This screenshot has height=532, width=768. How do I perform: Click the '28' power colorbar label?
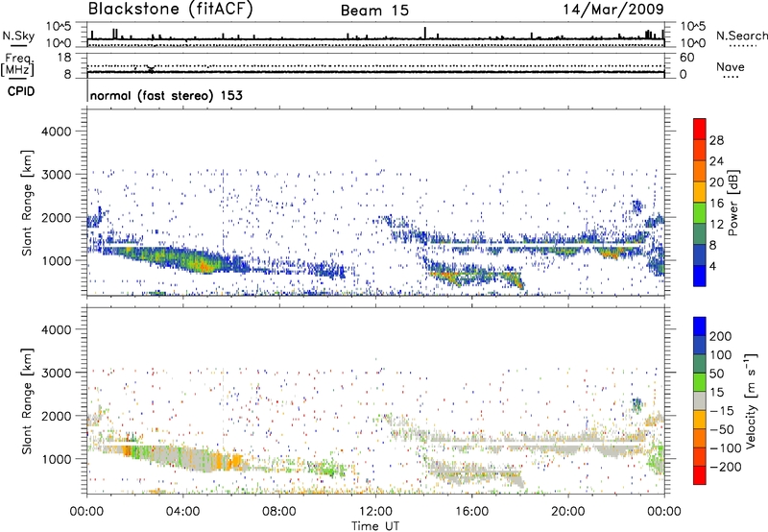click(716, 140)
